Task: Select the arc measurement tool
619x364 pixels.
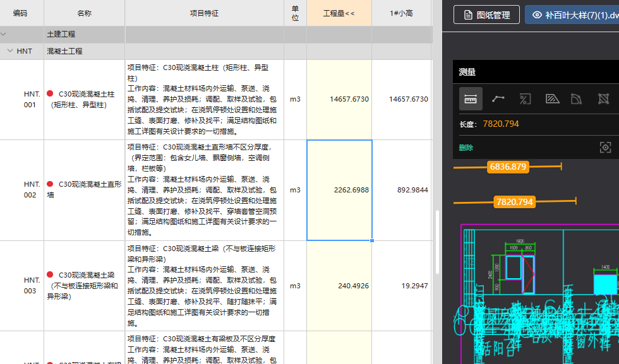Action: (x=576, y=99)
